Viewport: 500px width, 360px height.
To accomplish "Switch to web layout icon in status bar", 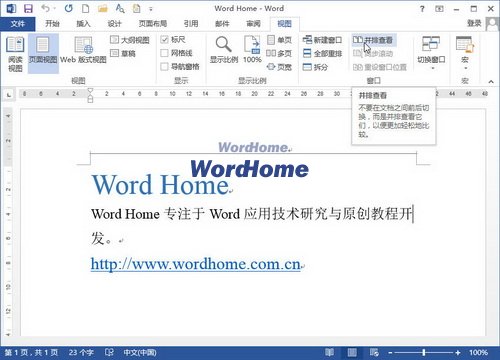I will coord(374,352).
